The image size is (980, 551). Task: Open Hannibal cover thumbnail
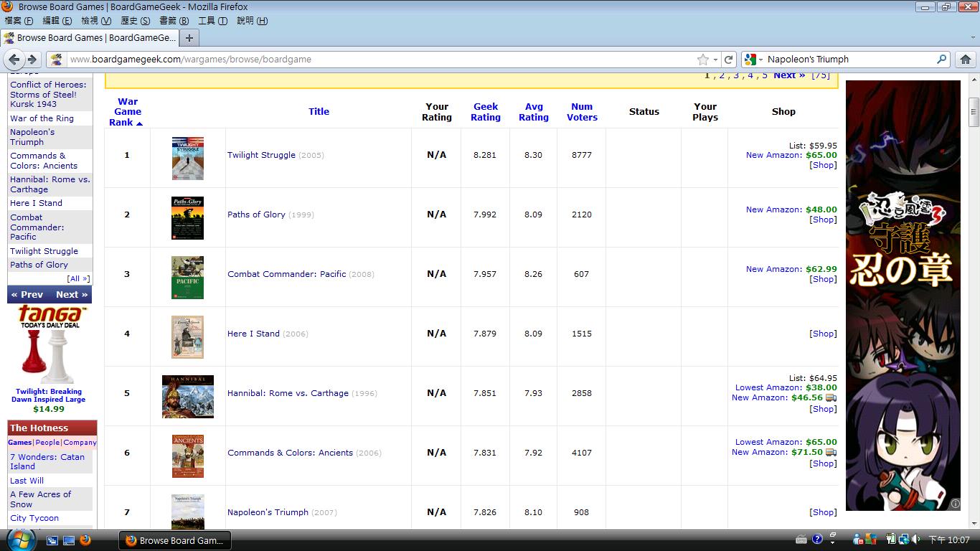pos(188,396)
